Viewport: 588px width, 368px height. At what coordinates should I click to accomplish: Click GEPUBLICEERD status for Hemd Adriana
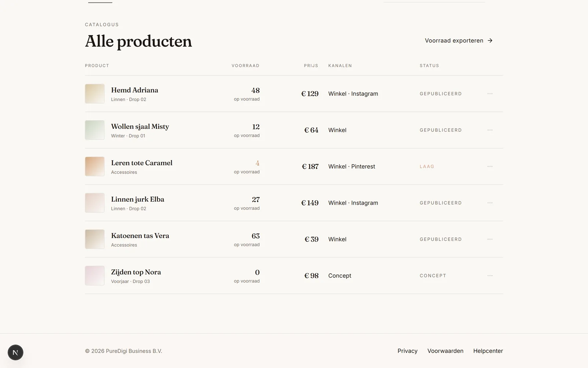click(x=441, y=93)
